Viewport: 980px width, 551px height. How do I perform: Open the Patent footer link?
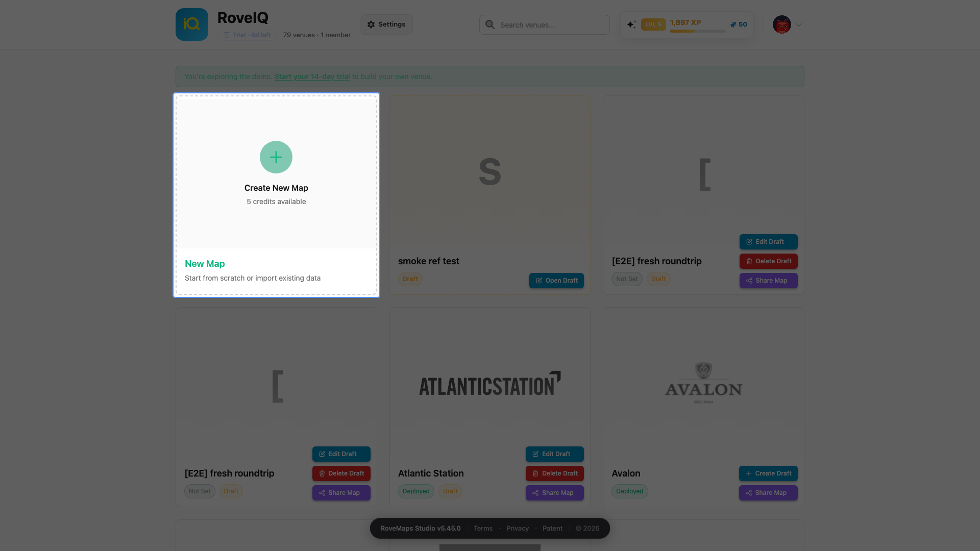[552, 529]
